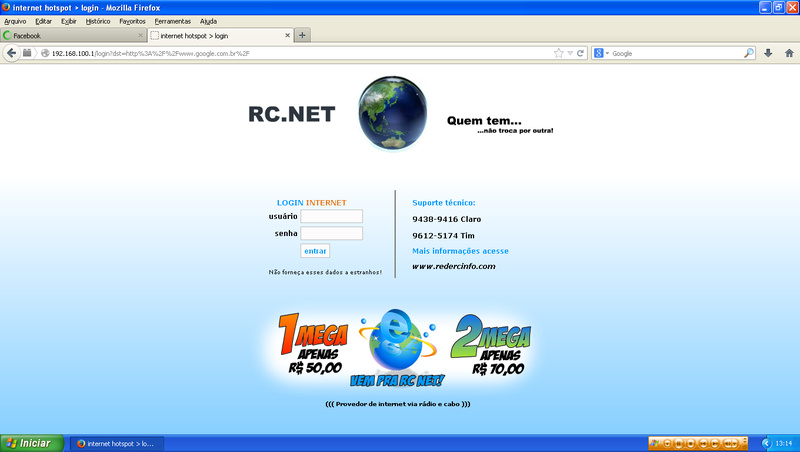This screenshot has width=800, height=452.
Task: Stop playback on the taskbar media toolbar
Action: 691,444
